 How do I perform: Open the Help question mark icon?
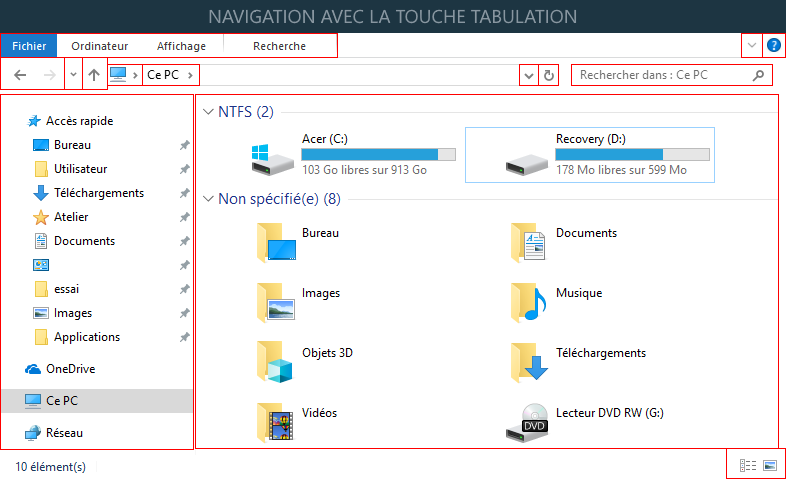tap(774, 46)
